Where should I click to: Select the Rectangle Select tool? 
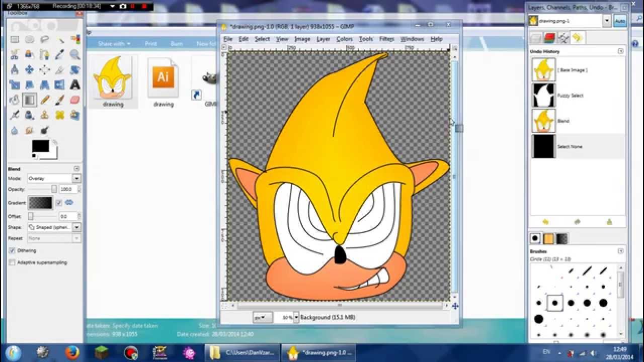click(x=15, y=40)
